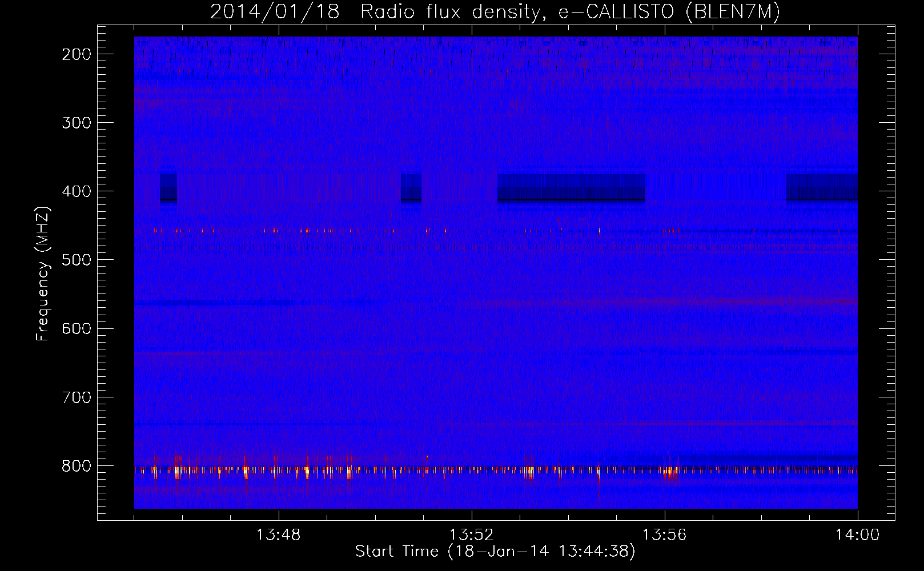924x571 pixels.
Task: Click the 'Start Time (18-Jan-14 13:44:38)' label
Action: 495,552
